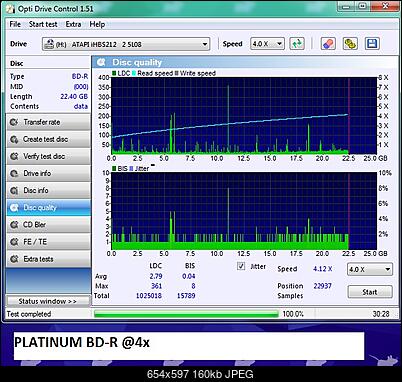Viewport: 402px width, 382px height.
Task: Click the Contents value data
Action: click(81, 107)
